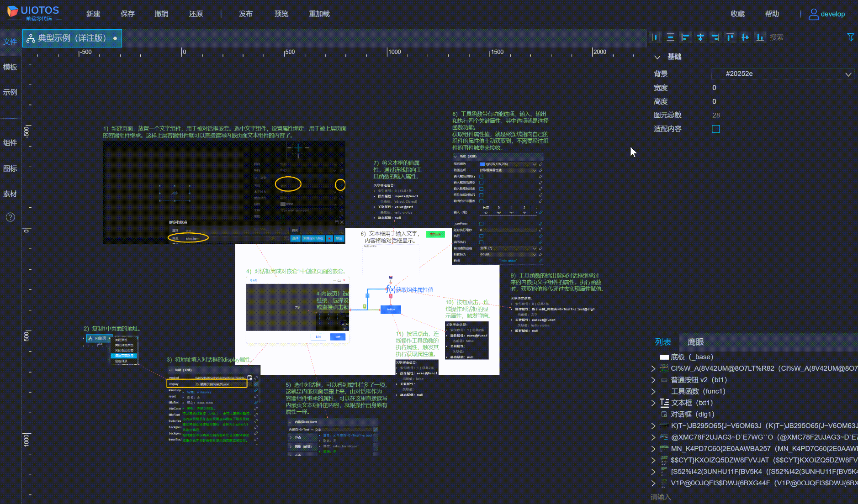Select the align right edges icon
858x504 pixels.
pyautogui.click(x=715, y=37)
